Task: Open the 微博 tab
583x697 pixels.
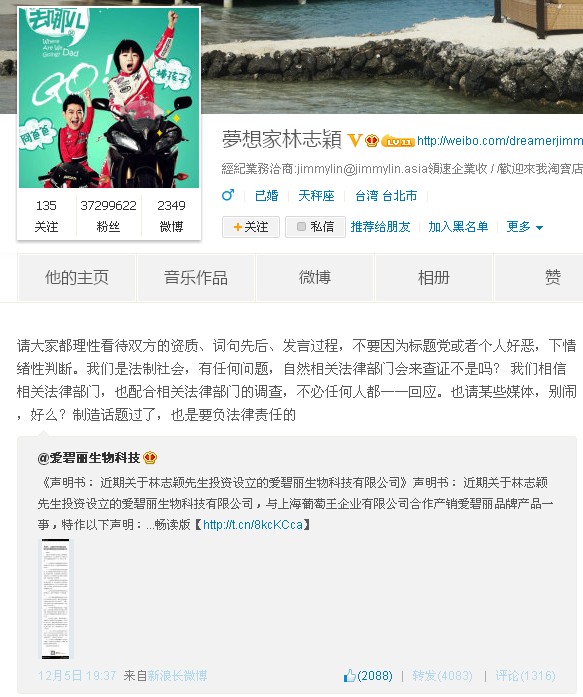Action: (x=315, y=277)
